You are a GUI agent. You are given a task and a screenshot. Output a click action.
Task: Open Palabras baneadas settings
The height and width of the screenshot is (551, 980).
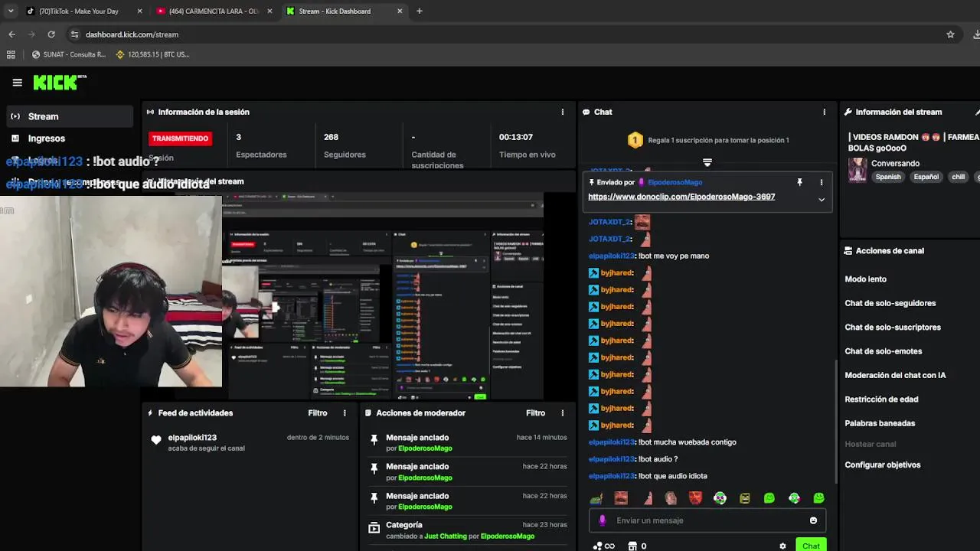coord(880,423)
